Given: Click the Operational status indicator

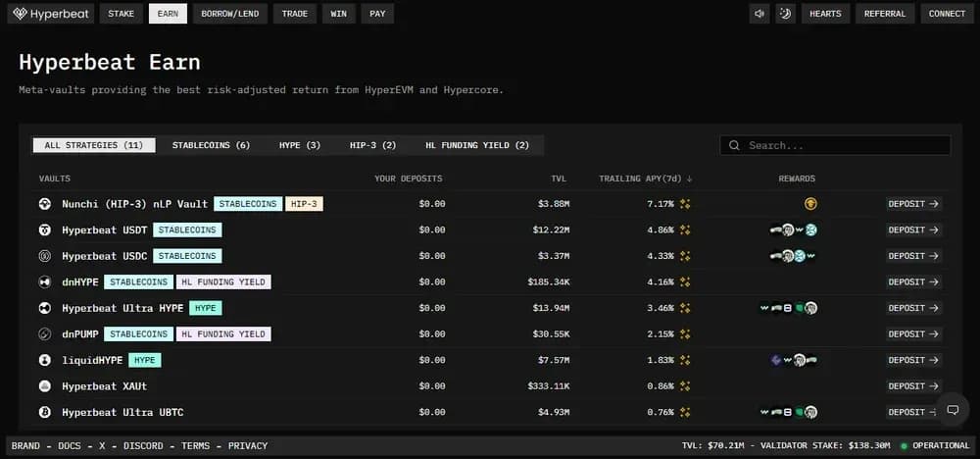Looking at the screenshot, I should tap(935, 446).
